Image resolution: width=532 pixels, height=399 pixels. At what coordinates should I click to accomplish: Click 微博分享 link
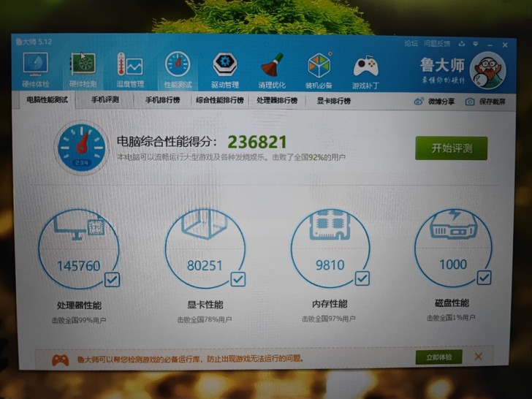pos(441,102)
